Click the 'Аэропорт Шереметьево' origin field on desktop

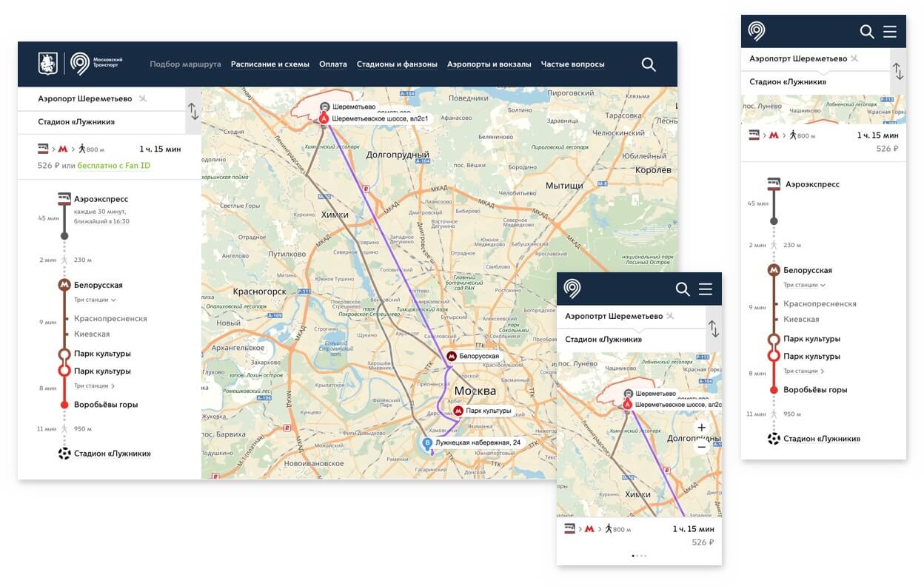(85, 98)
